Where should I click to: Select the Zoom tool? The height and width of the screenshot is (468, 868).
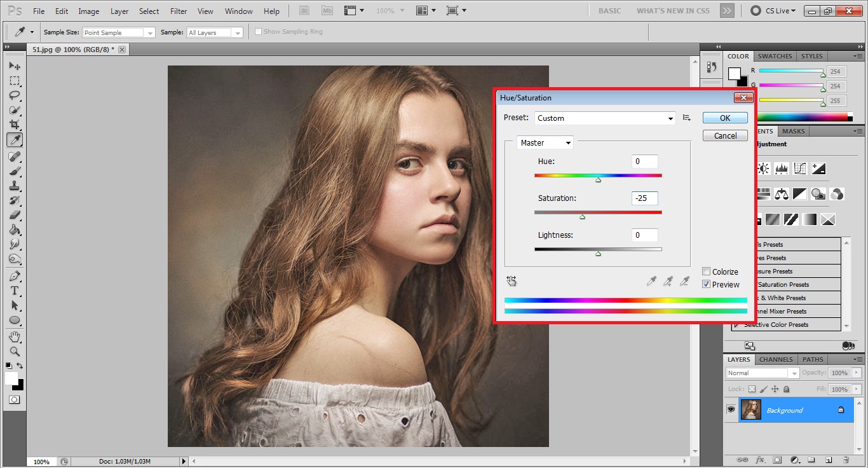click(14, 352)
